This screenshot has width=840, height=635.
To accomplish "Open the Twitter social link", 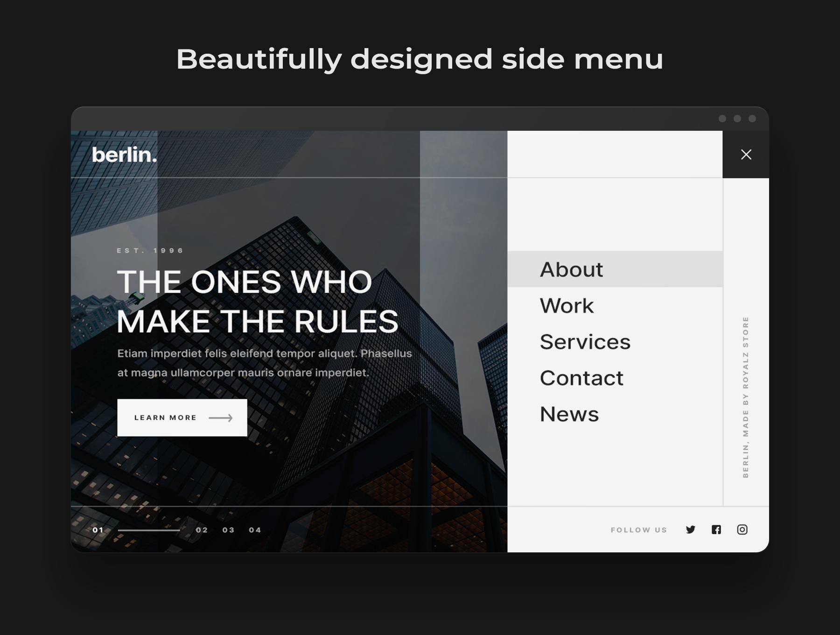I will click(691, 529).
